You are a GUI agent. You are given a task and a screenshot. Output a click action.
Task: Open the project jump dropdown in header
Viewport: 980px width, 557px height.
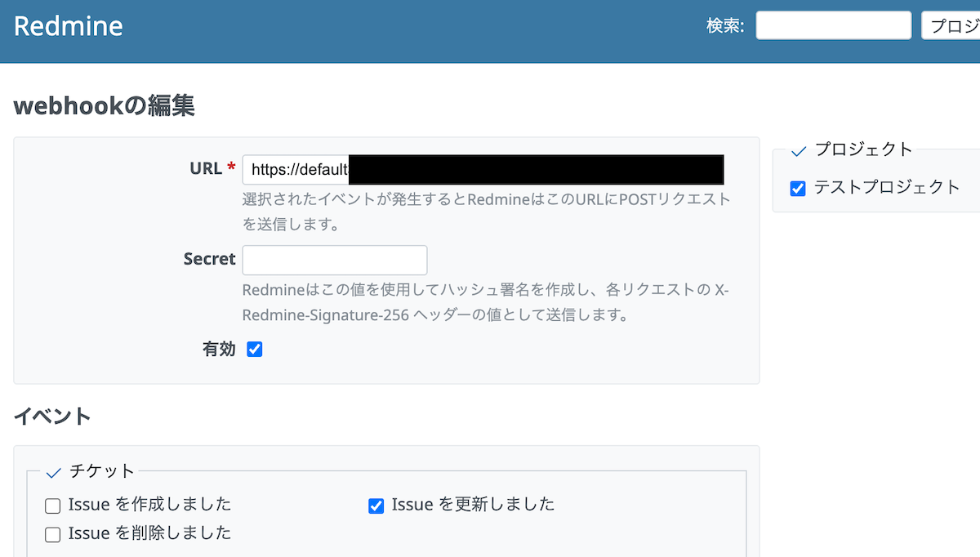[951, 25]
